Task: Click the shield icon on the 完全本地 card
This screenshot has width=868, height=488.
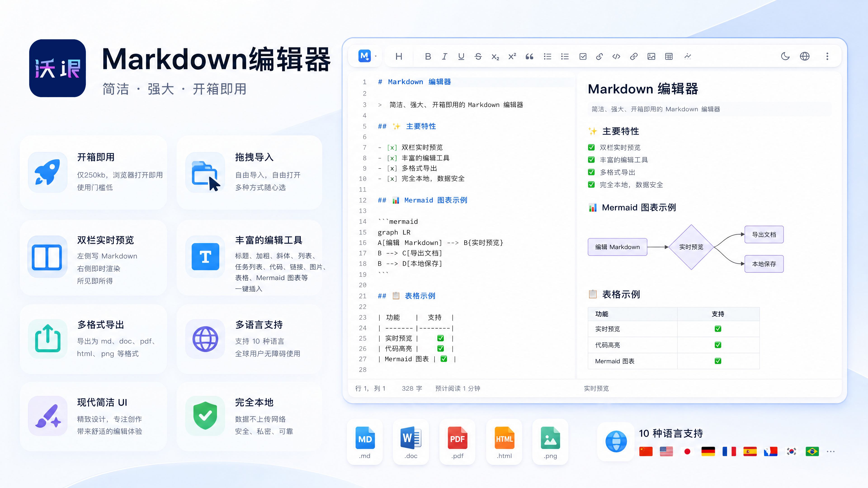Action: point(205,415)
